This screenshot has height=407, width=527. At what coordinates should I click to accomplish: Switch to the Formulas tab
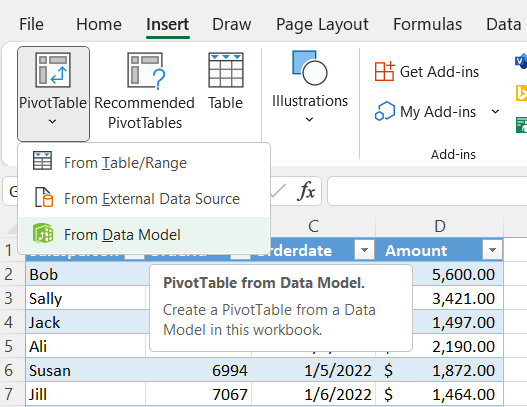pos(428,25)
